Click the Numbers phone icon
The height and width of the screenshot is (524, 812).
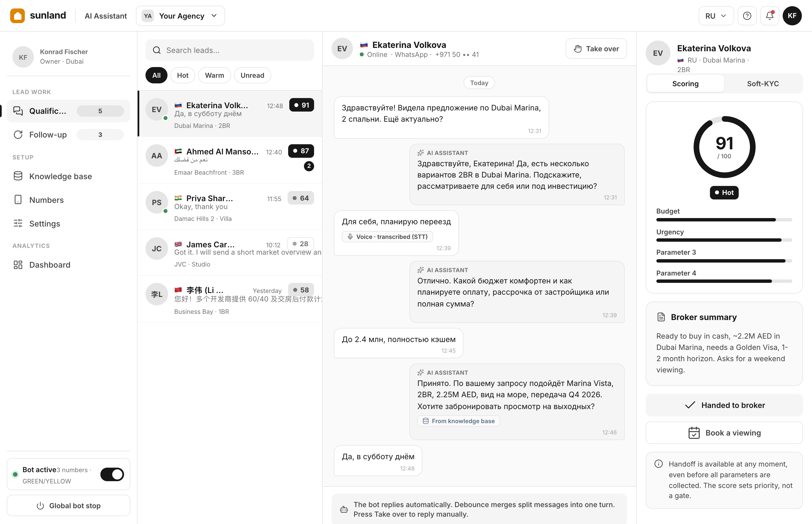click(18, 200)
